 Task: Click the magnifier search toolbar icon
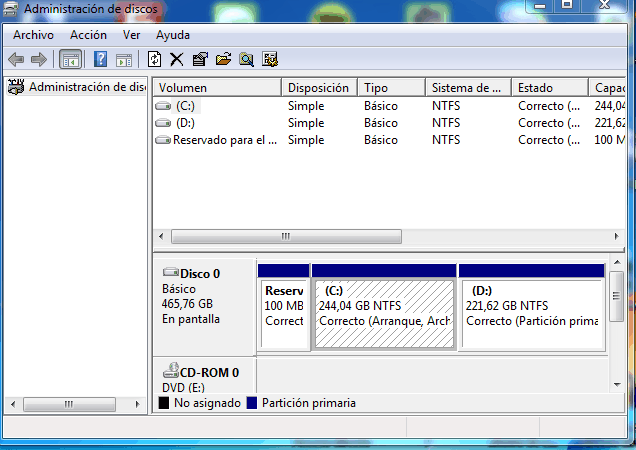click(x=246, y=59)
